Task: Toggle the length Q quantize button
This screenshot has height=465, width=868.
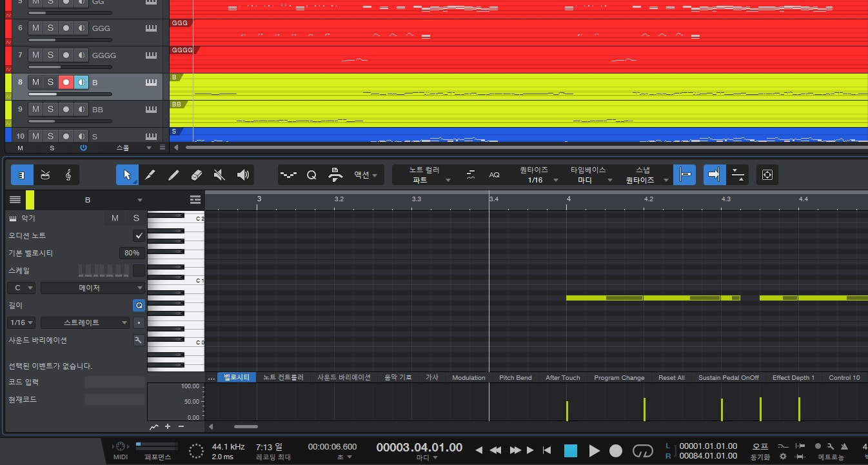Action: (x=139, y=305)
